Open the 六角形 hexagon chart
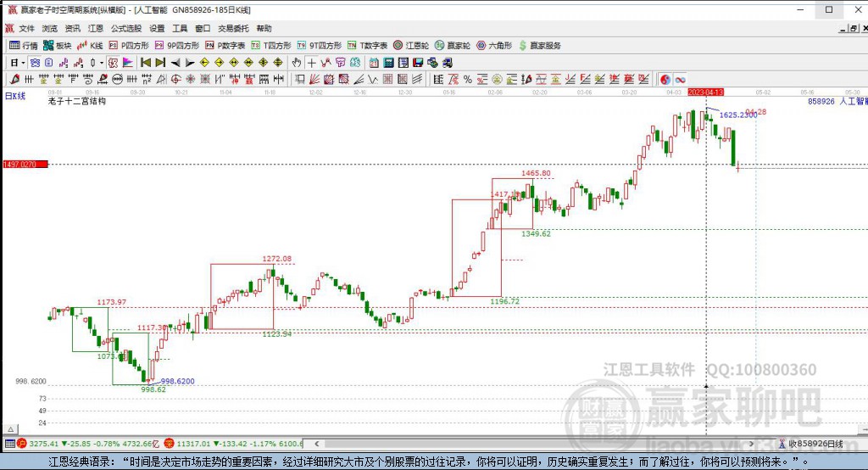Screen dimensions: 868x470 (x=494, y=46)
